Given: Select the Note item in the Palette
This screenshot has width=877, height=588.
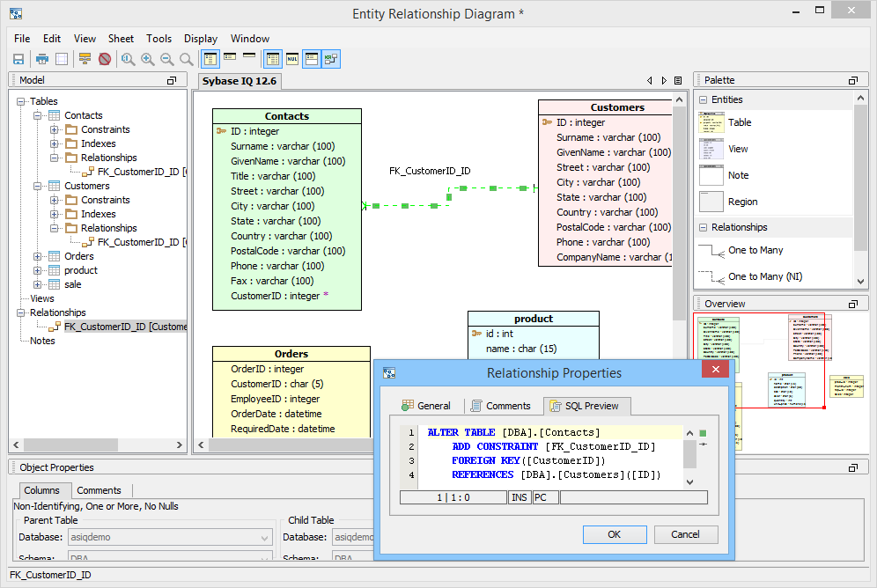Looking at the screenshot, I should tap(725, 175).
